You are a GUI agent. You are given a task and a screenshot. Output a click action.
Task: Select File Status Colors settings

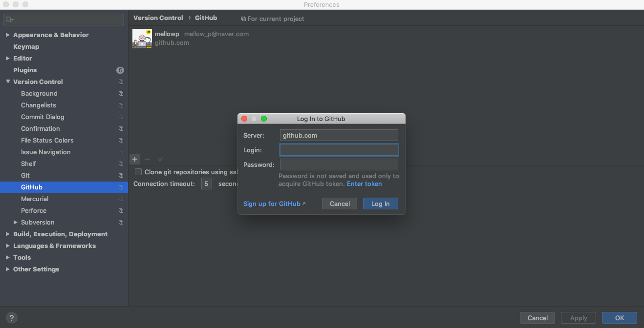tap(47, 141)
